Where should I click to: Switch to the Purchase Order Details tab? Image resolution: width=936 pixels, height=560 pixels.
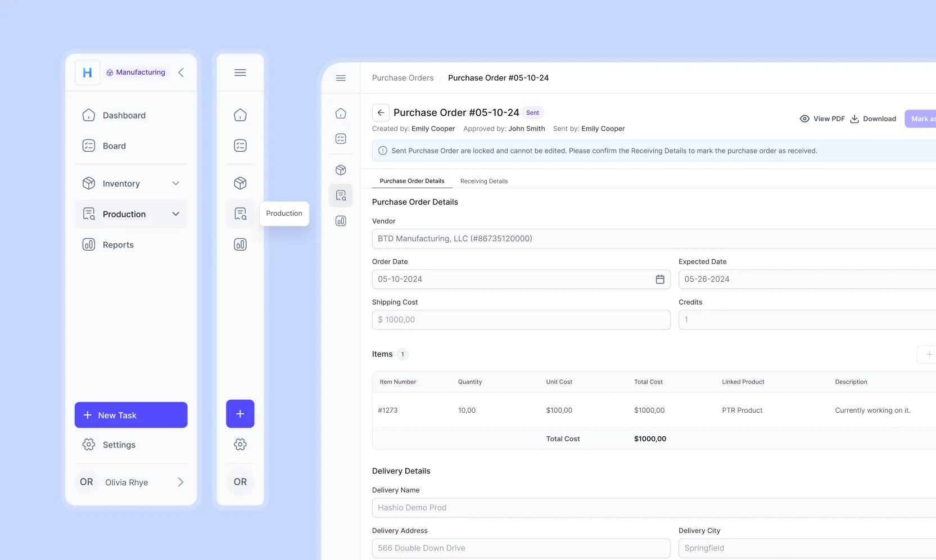tap(412, 181)
